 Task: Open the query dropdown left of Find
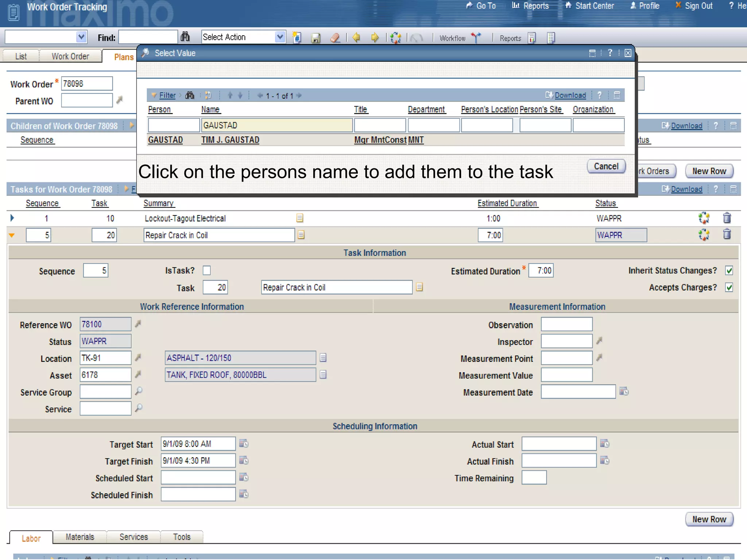81,37
